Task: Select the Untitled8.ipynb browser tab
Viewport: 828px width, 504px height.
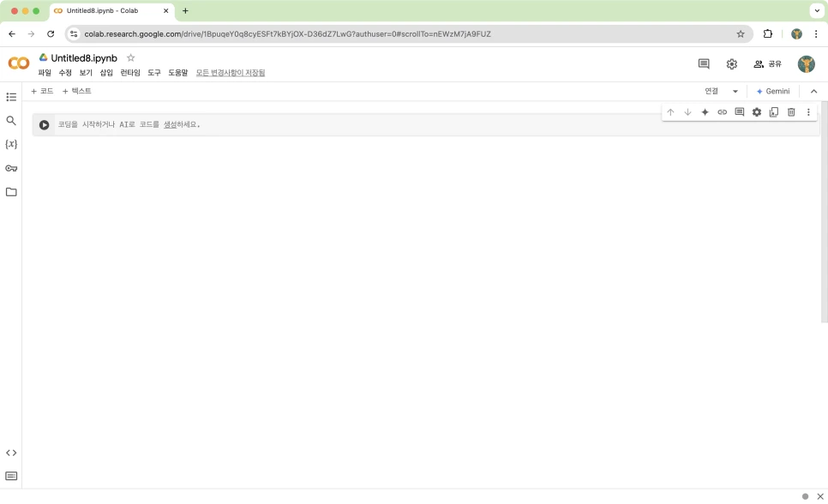Action: [103, 11]
